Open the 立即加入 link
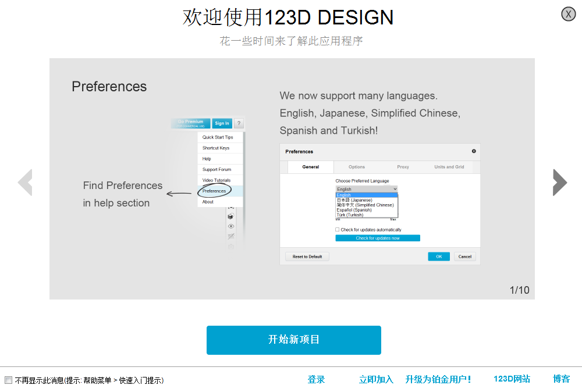Screen dimensions: 582x392 376,379
